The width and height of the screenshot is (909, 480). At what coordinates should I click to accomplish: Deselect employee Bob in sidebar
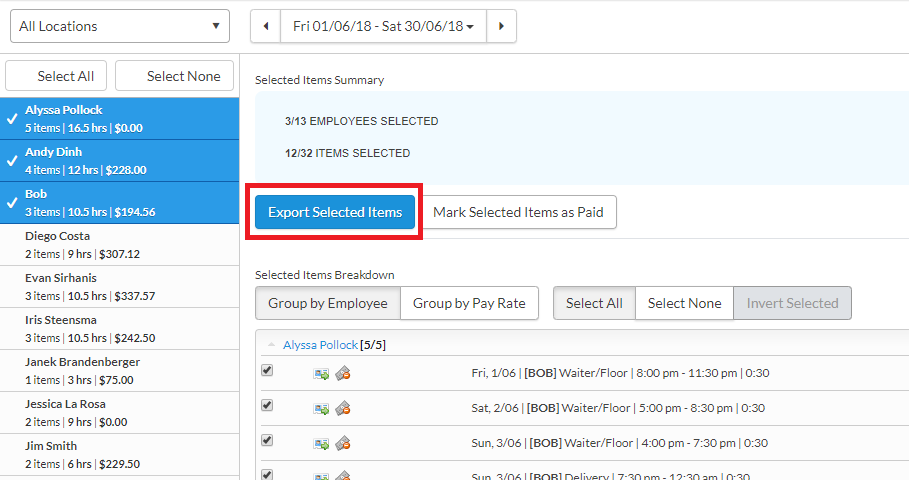[x=119, y=203]
